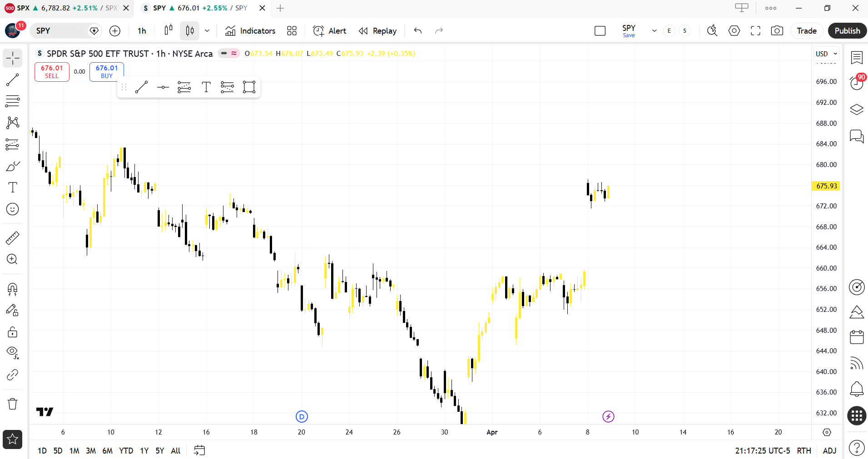Click the compare or add symbol plus icon
This screenshot has width=868, height=459.
(115, 31)
